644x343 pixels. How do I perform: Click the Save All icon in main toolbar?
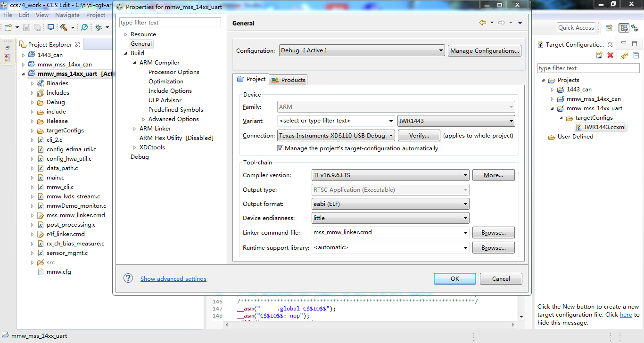37,28
